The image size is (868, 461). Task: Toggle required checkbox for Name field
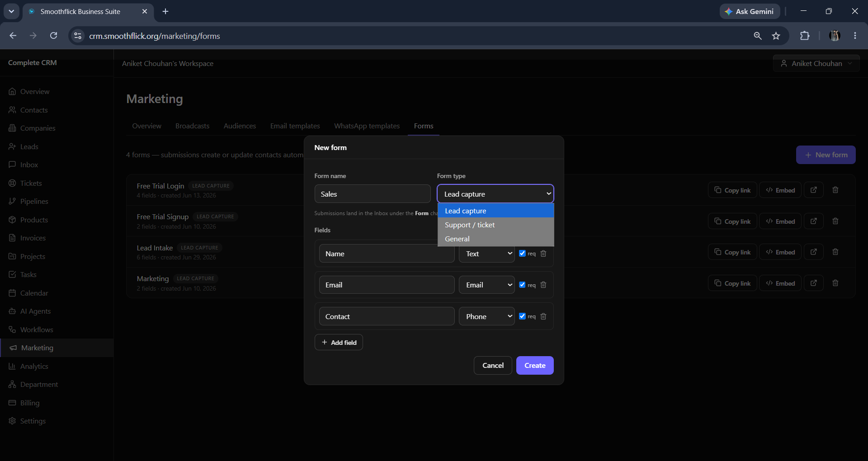tap(522, 254)
